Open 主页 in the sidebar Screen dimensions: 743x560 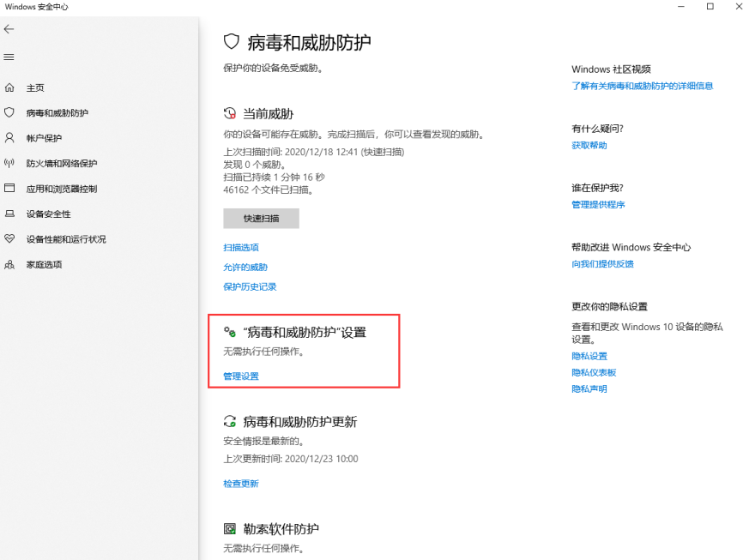tap(35, 87)
